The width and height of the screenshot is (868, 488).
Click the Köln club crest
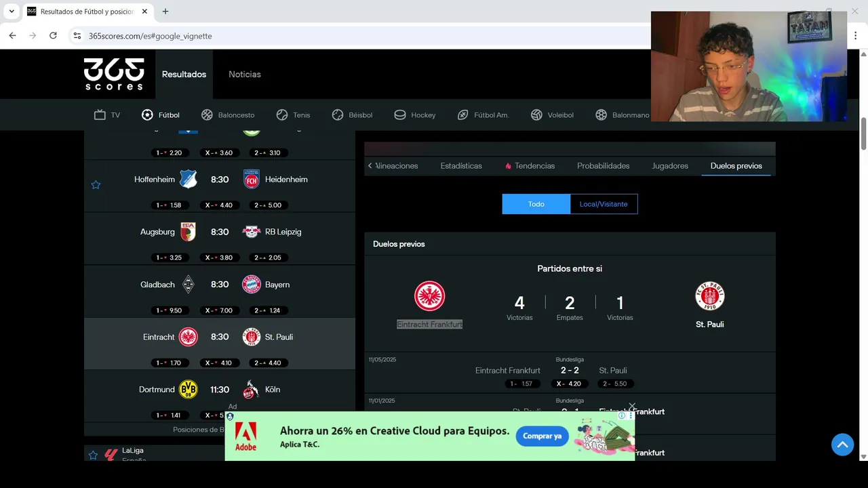pyautogui.click(x=251, y=389)
